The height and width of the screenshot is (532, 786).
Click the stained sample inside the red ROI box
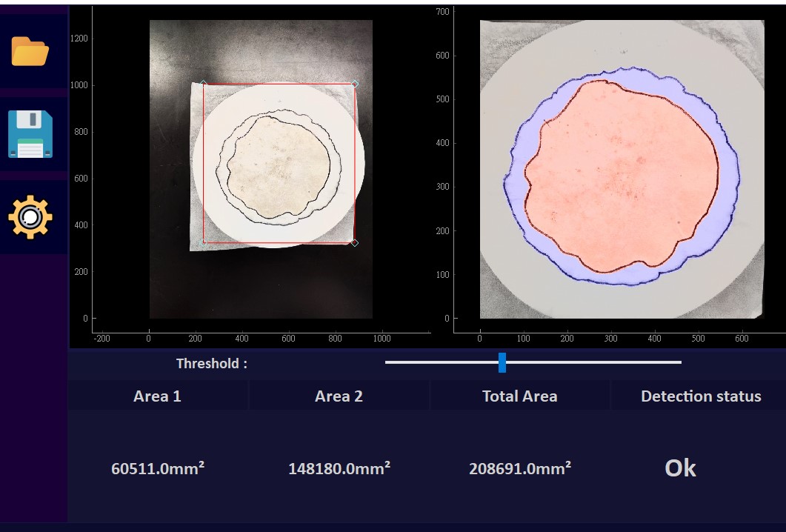[279, 165]
